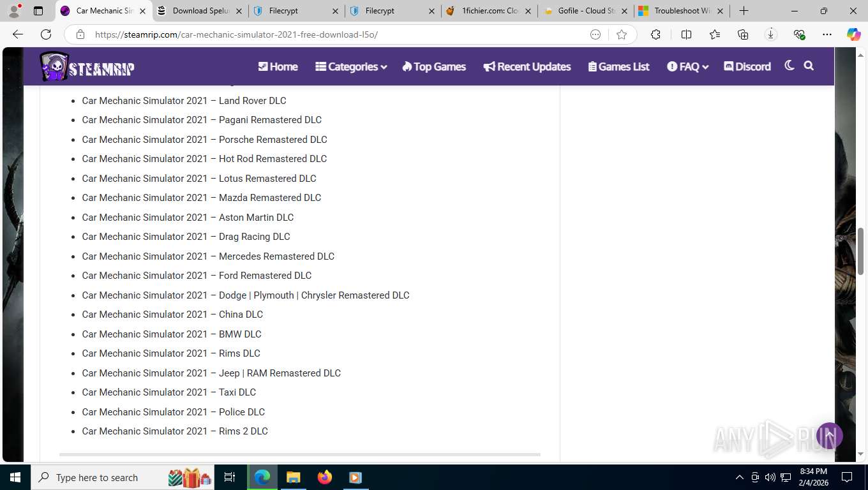Image resolution: width=868 pixels, height=490 pixels.
Task: Open File Explorer from the taskbar
Action: [293, 477]
